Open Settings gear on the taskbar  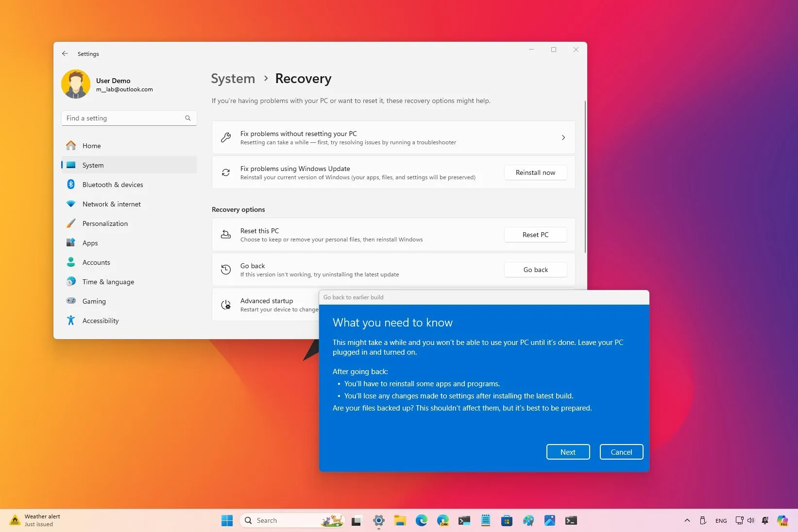(x=379, y=521)
